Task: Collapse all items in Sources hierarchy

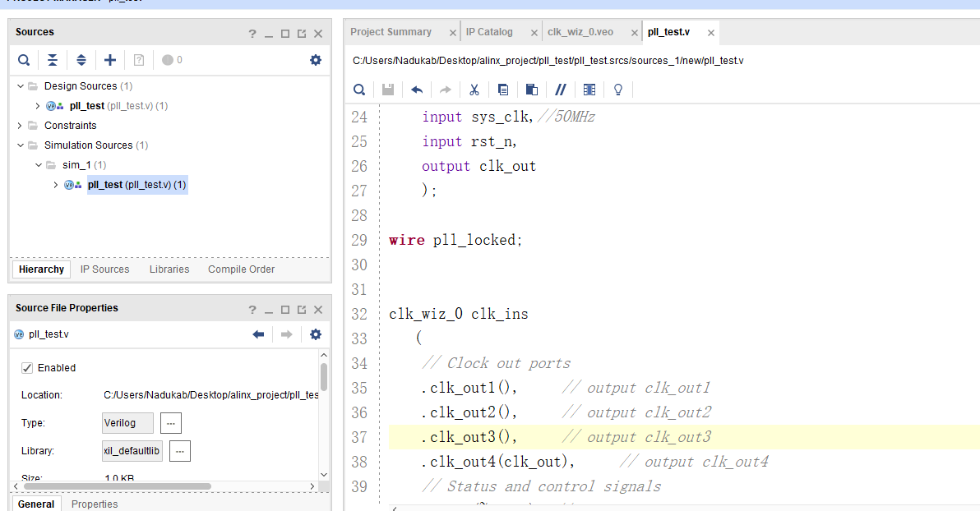Action: click(x=52, y=59)
